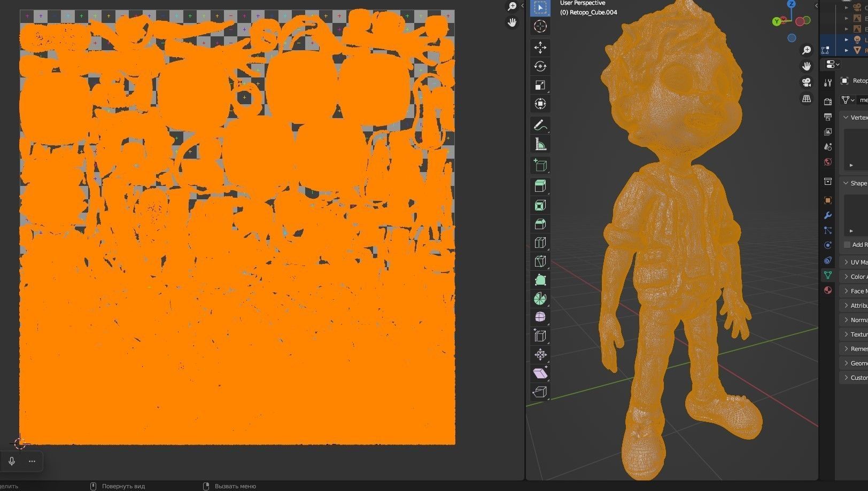Select the Extrude Region tool
This screenshot has width=868, height=491.
540,186
